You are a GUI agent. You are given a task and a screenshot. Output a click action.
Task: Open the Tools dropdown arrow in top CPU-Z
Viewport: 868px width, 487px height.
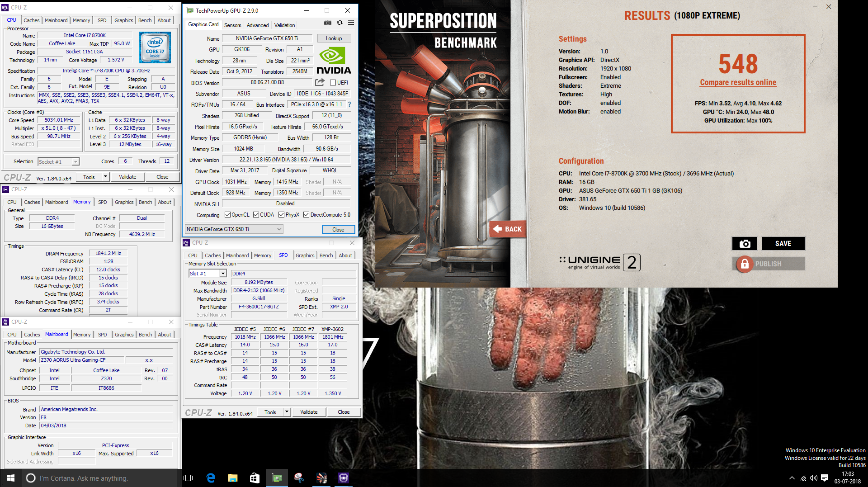coord(105,177)
